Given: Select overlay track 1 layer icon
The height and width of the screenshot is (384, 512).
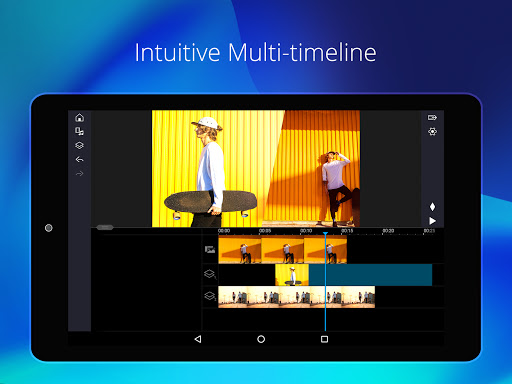Looking at the screenshot, I should [210, 274].
